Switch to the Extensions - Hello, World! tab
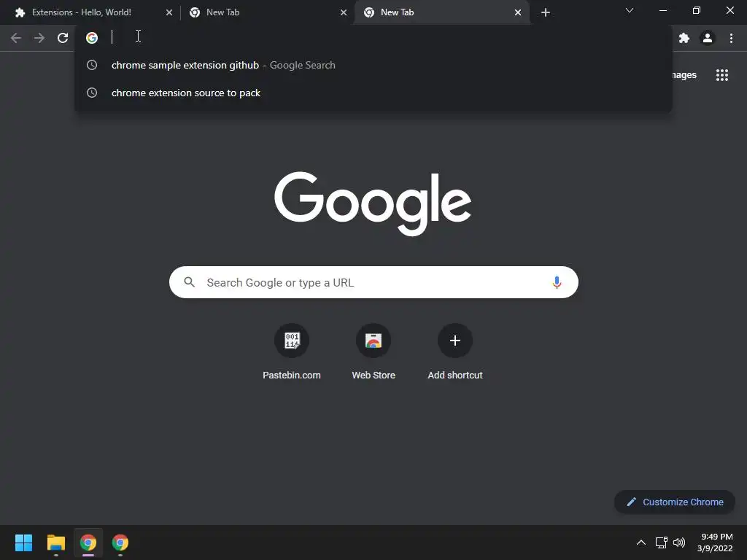747x560 pixels. coord(90,12)
